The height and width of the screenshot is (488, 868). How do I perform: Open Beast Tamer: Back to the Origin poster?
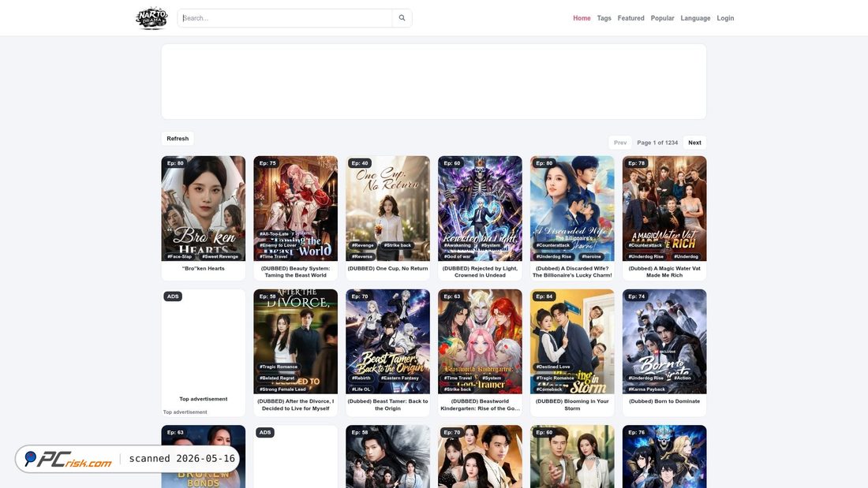pyautogui.click(x=387, y=341)
